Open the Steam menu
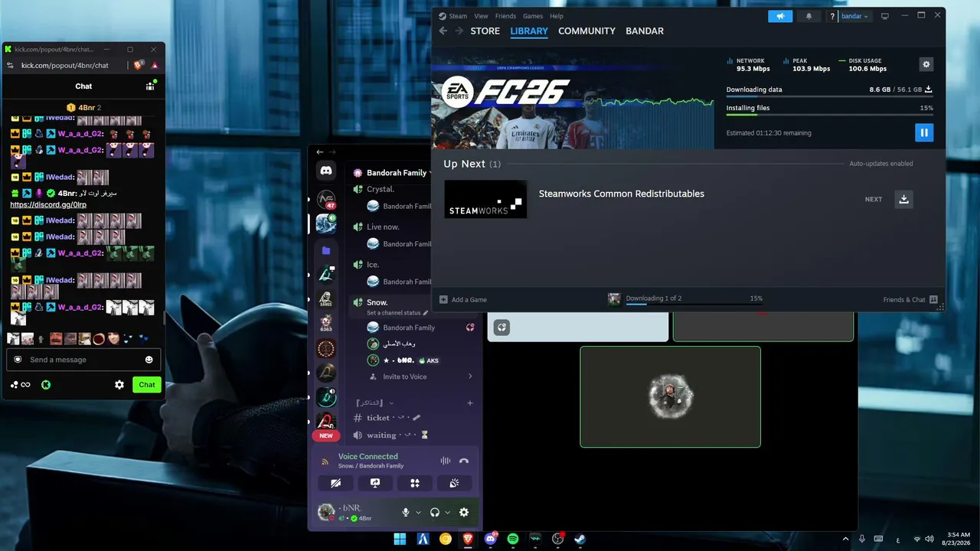 pyautogui.click(x=458, y=16)
